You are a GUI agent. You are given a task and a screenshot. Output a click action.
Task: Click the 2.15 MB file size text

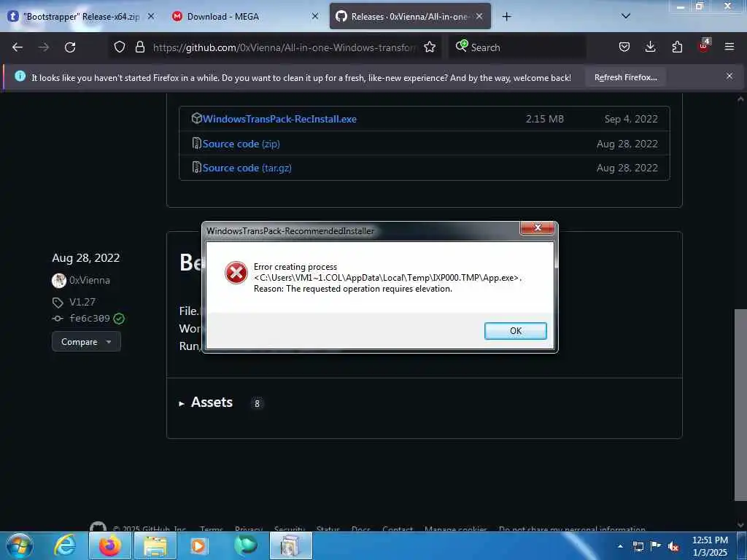(x=544, y=119)
